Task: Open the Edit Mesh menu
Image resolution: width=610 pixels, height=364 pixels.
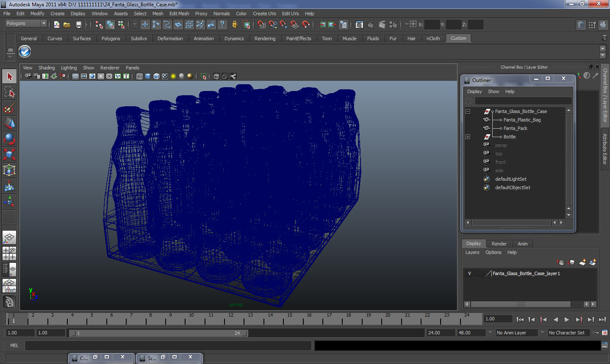Action: [x=179, y=14]
